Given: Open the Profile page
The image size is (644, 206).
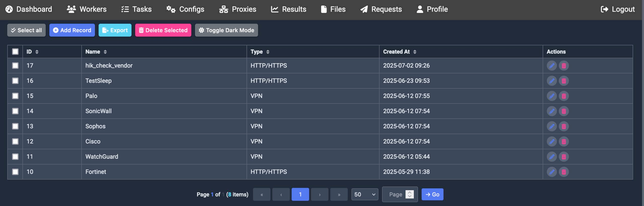Looking at the screenshot, I should [x=432, y=9].
